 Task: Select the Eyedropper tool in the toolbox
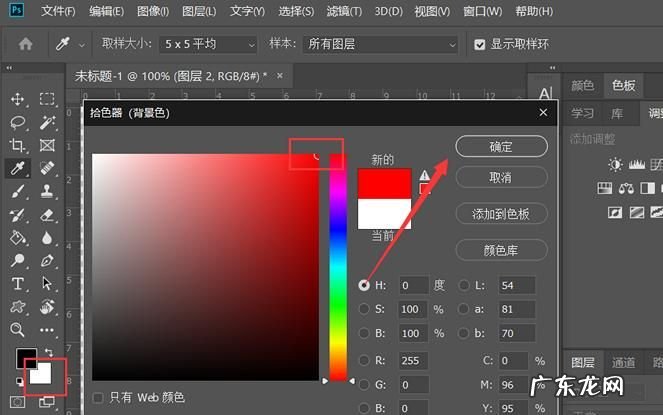pos(17,169)
